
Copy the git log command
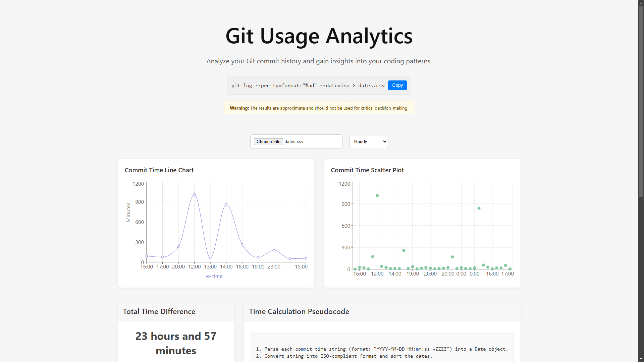[397, 85]
